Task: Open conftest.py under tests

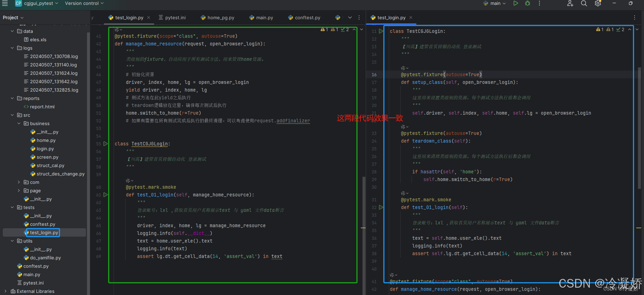Action: click(42, 224)
